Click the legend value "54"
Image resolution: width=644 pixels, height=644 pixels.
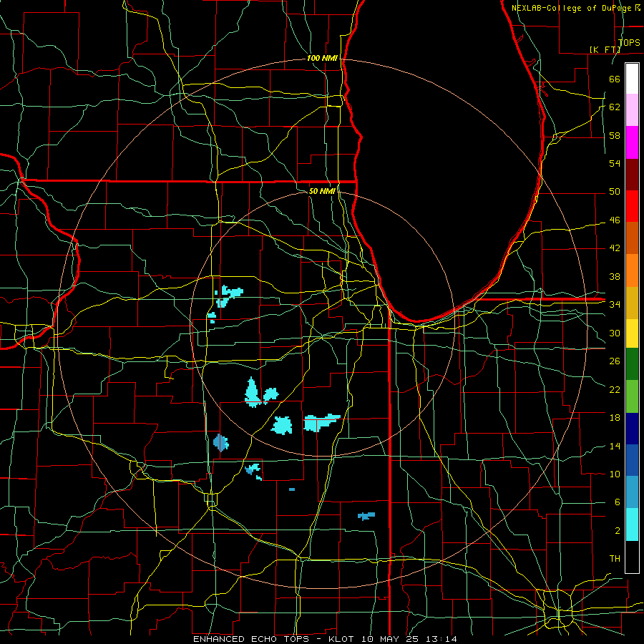point(615,163)
